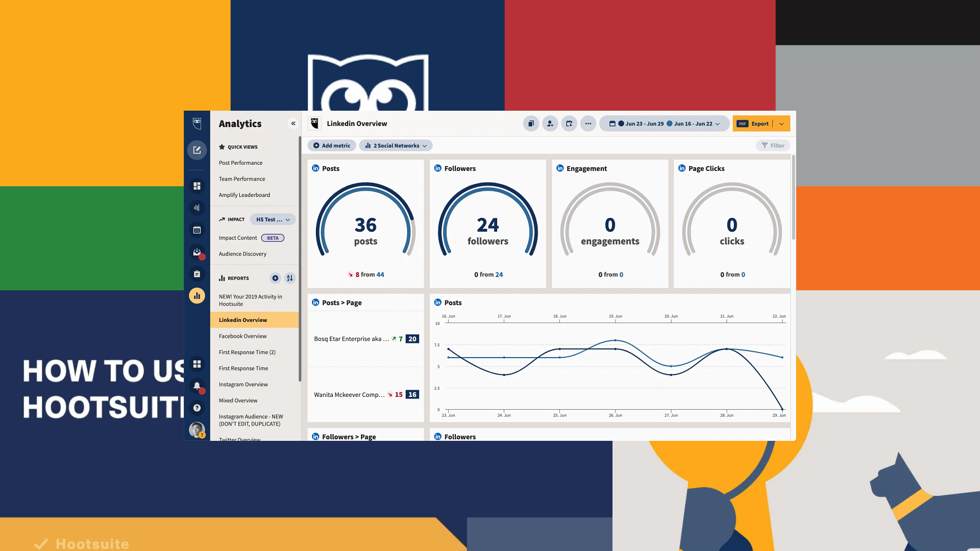Open the Streams dashboard icon in sidebar

point(197,186)
